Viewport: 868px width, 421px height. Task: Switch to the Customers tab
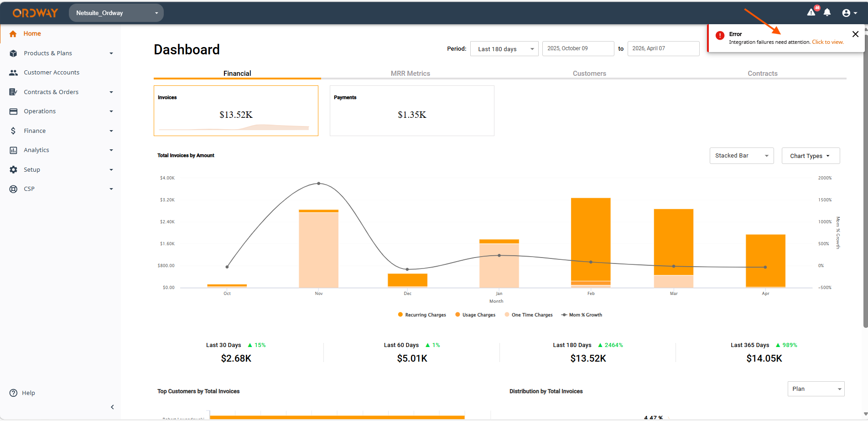click(589, 73)
